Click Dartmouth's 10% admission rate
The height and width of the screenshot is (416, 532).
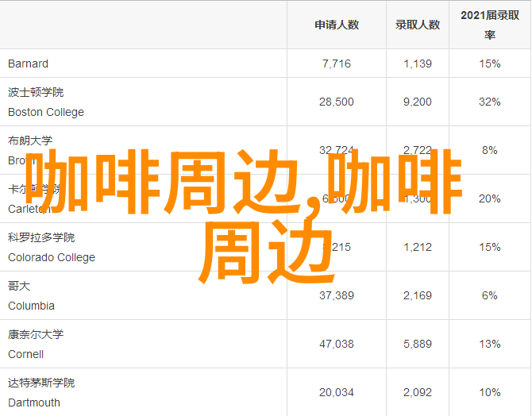(x=490, y=393)
